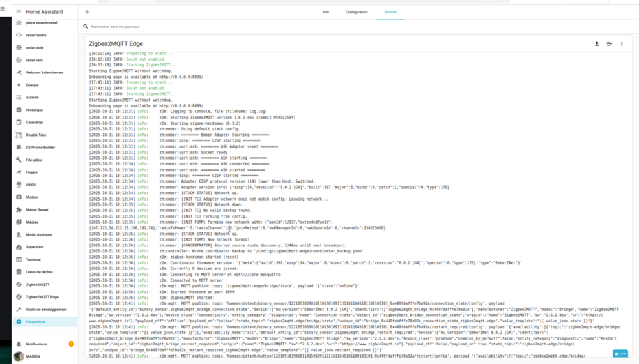Open the Activité list icon
The width and height of the screenshot is (639, 364).
[19, 97]
